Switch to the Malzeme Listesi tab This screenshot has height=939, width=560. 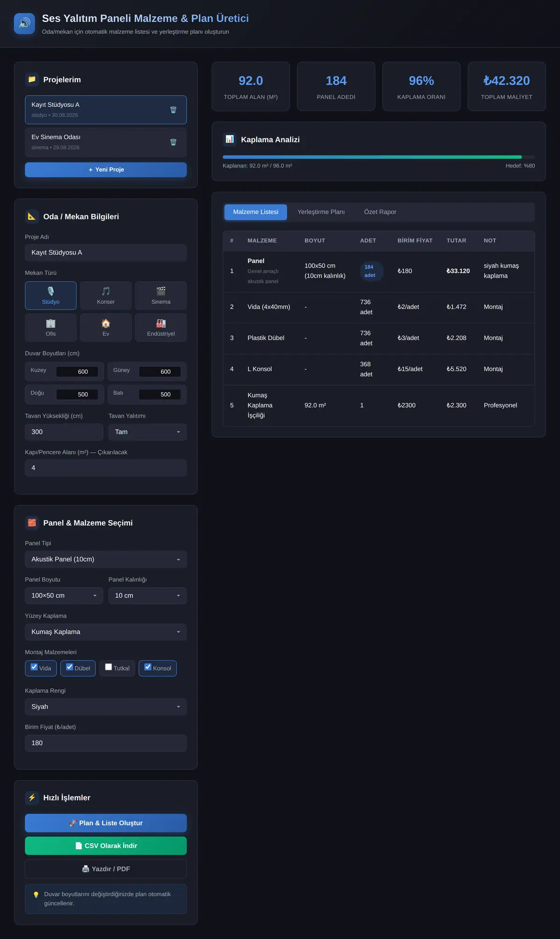256,212
